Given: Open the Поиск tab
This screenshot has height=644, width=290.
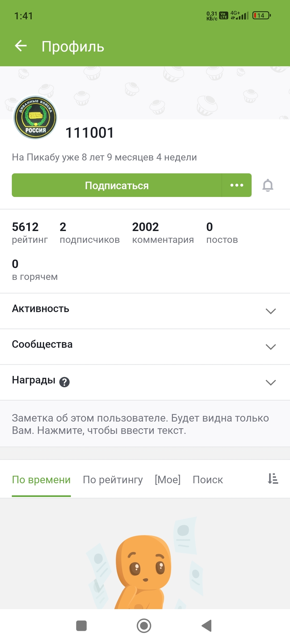Looking at the screenshot, I should (208, 480).
